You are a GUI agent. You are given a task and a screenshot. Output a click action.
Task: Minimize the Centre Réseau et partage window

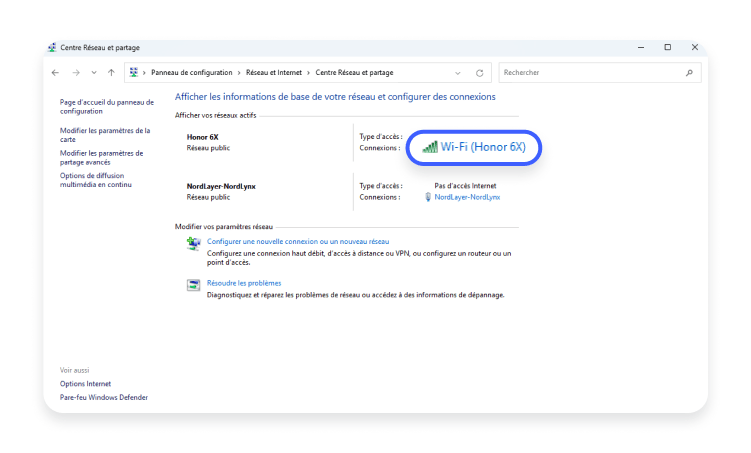tap(641, 47)
